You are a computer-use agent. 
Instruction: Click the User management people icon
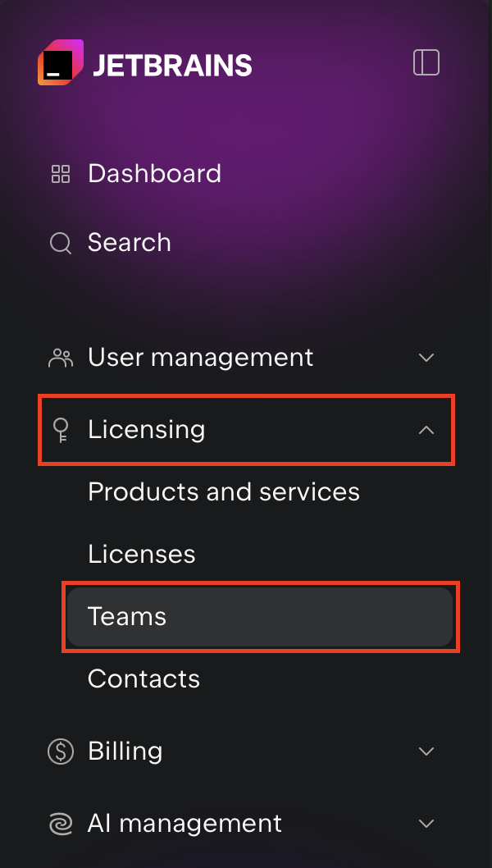tap(61, 358)
